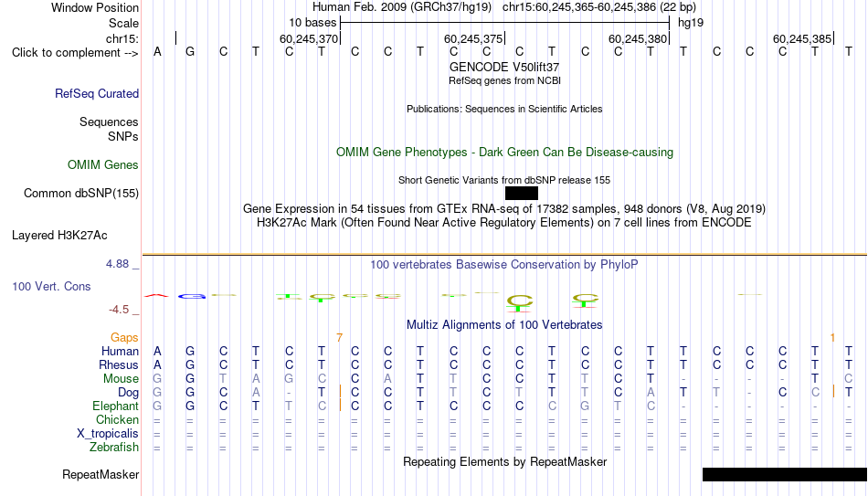The image size is (868, 496).
Task: Click the Gaps row label
Action: pos(124,338)
